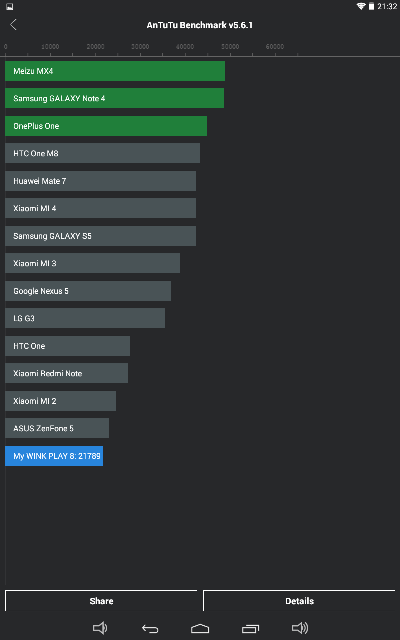The width and height of the screenshot is (400, 640).
Task: Select the My WINK PLAY 8 score bar
Action: click(x=54, y=456)
